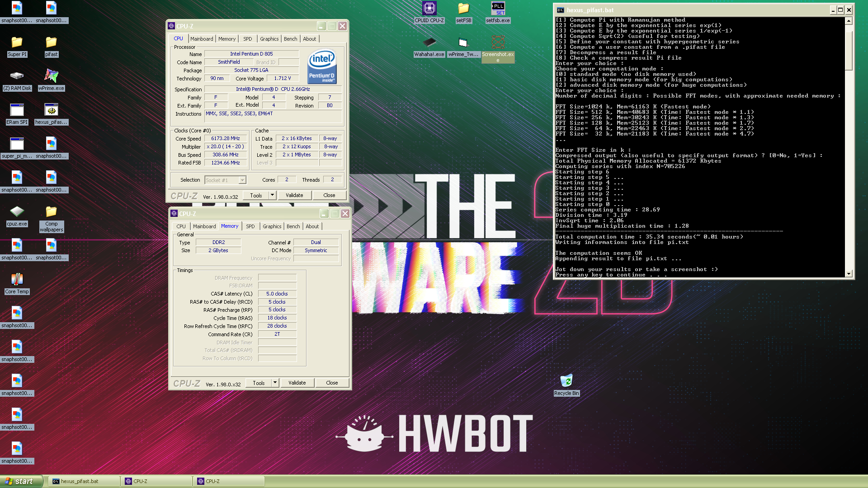Switch to Memory tab in upper CPU-Z
Viewport: 868px width, 488px height.
(227, 39)
